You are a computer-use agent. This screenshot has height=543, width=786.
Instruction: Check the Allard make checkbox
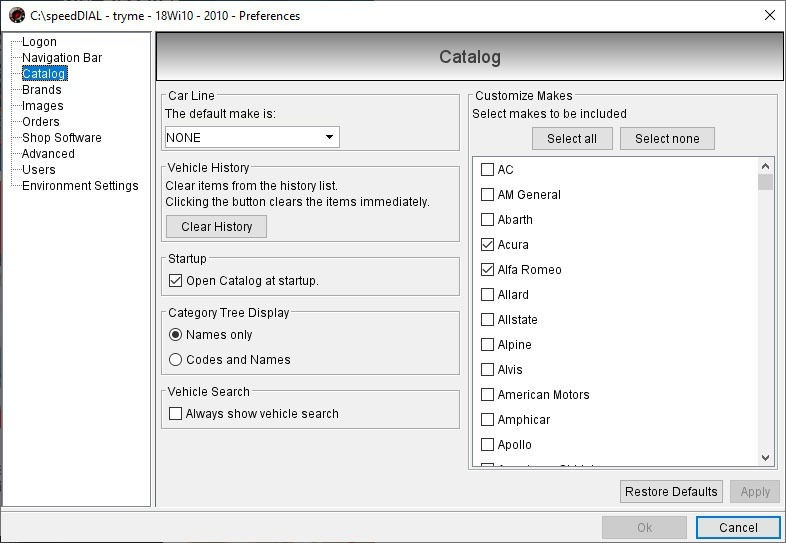(x=487, y=295)
